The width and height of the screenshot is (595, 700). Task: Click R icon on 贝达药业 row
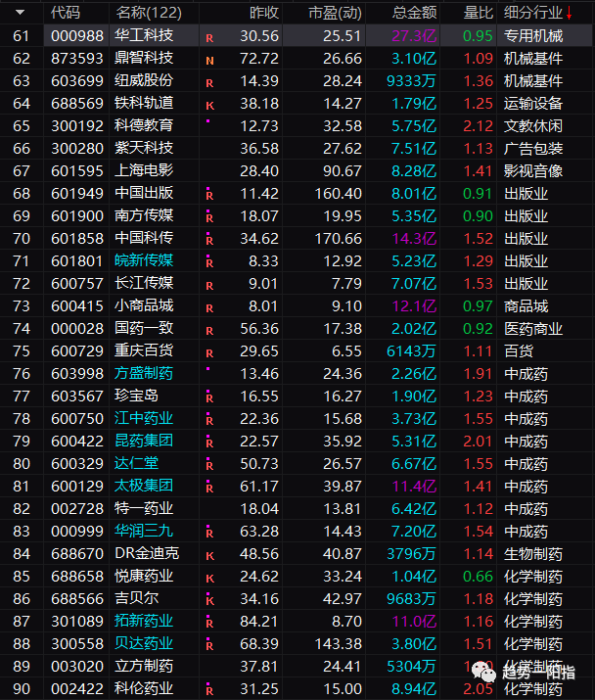pyautogui.click(x=209, y=644)
